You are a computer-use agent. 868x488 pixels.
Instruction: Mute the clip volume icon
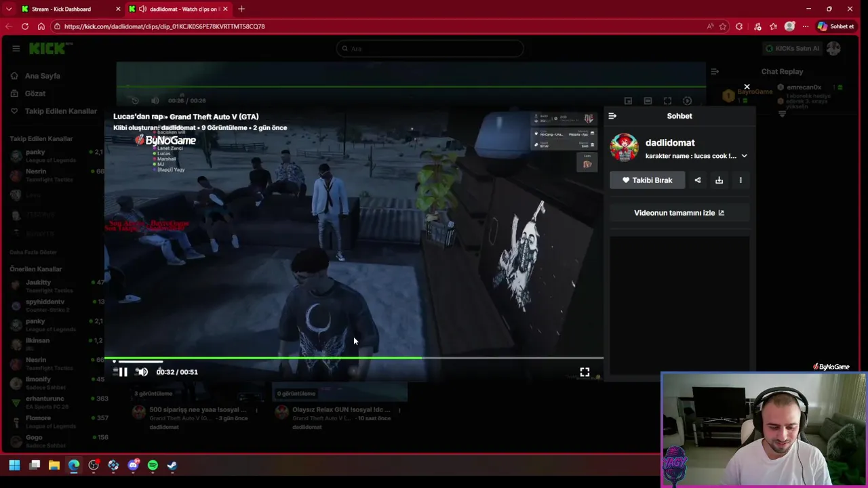pyautogui.click(x=142, y=371)
